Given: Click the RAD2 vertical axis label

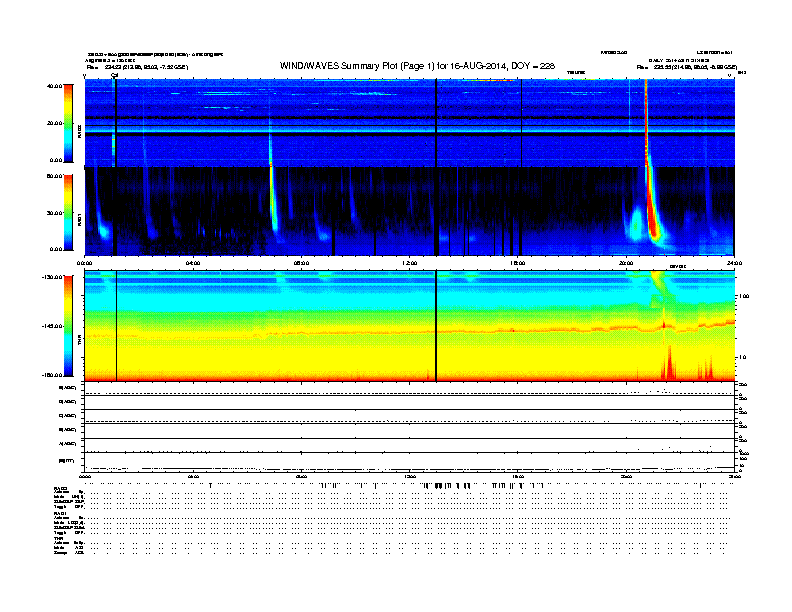Looking at the screenshot, I should 79,131.
